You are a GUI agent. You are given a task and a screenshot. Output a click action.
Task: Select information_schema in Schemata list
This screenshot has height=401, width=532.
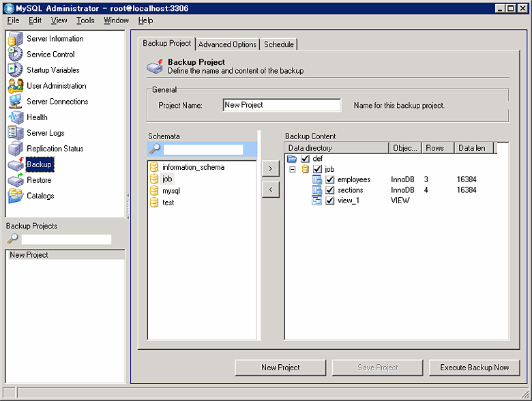point(194,167)
